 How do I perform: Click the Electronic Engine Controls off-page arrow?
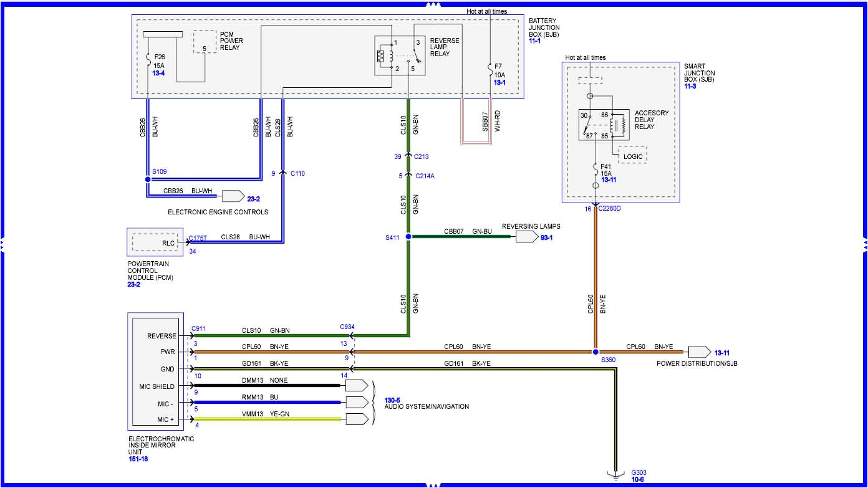(x=233, y=196)
